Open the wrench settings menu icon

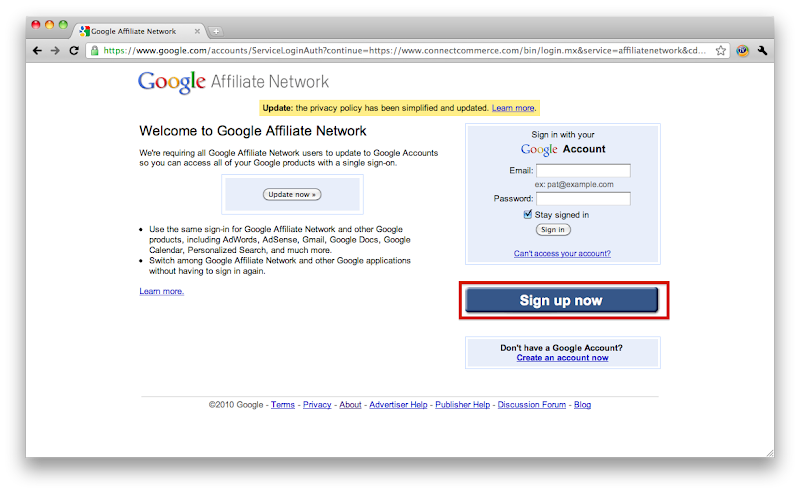(762, 51)
